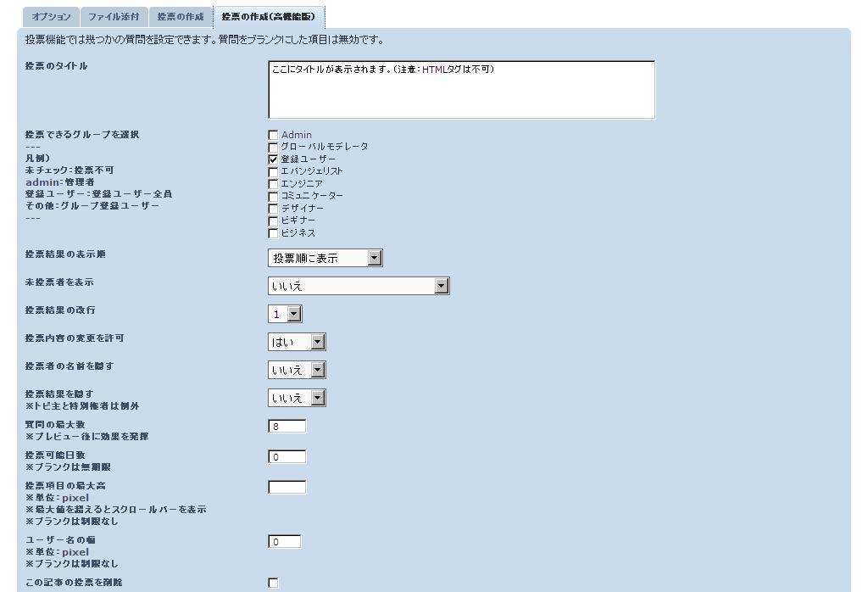
Task: Click the 投票可能日数 input field
Action: (x=287, y=457)
